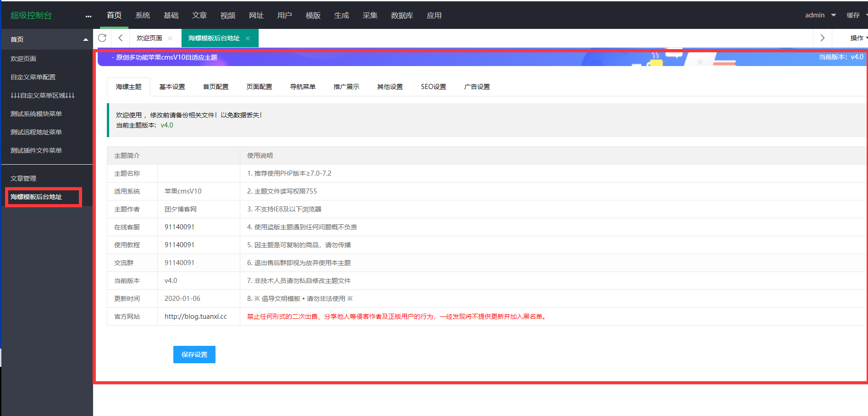Open the 文章 top menu
Screen dimensions: 868x416
click(199, 15)
